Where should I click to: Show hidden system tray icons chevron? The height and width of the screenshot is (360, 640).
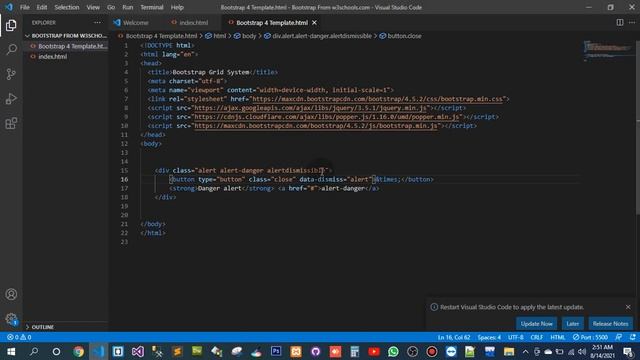click(x=525, y=351)
